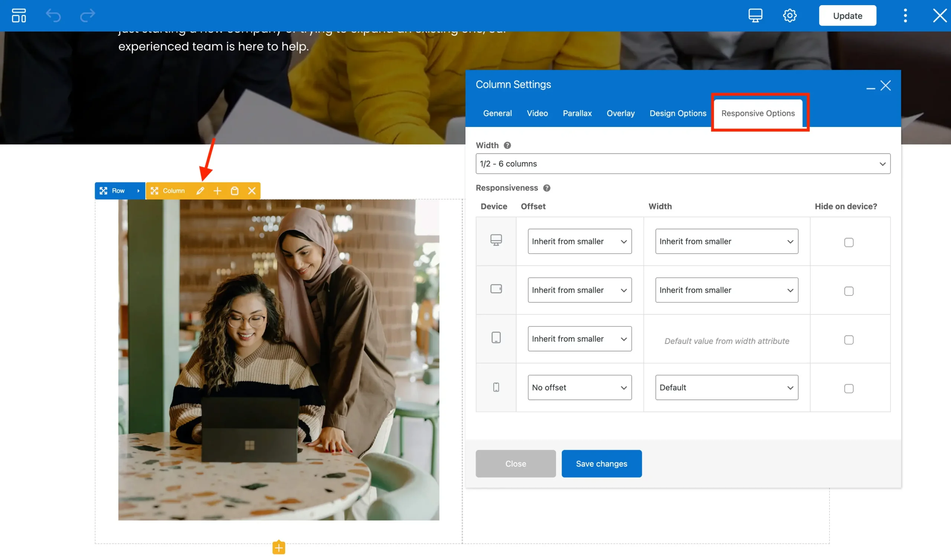Enable hide on desktop device
This screenshot has height=560, width=951.
pos(849,242)
